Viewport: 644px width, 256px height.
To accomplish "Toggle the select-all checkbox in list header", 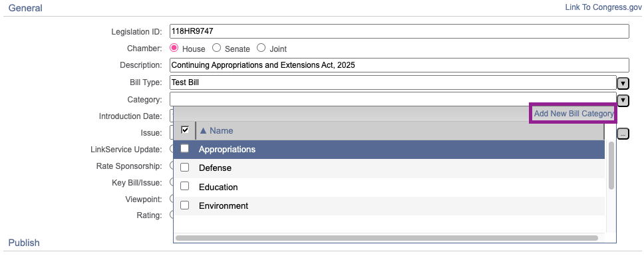I will (185, 130).
